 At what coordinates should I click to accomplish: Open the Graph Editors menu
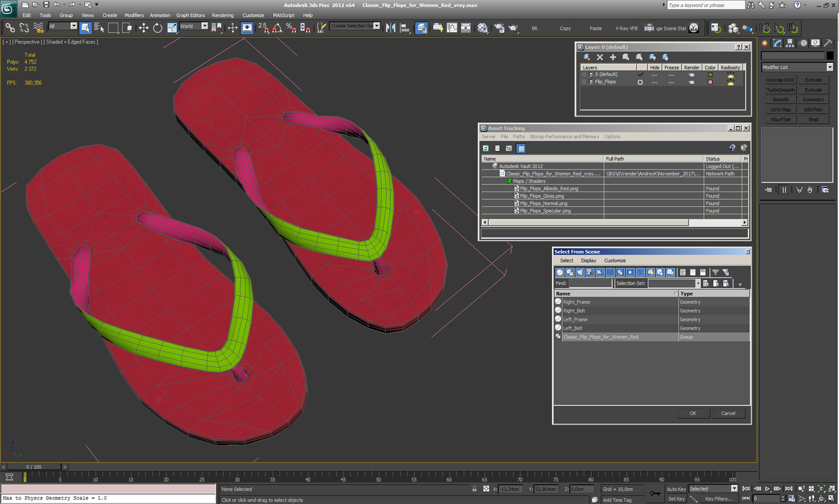(190, 15)
